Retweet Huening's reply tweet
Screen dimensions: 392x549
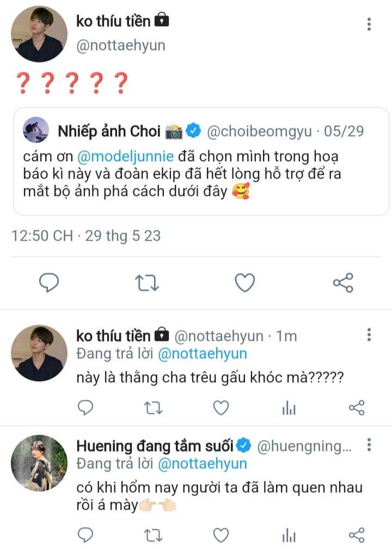point(153,535)
